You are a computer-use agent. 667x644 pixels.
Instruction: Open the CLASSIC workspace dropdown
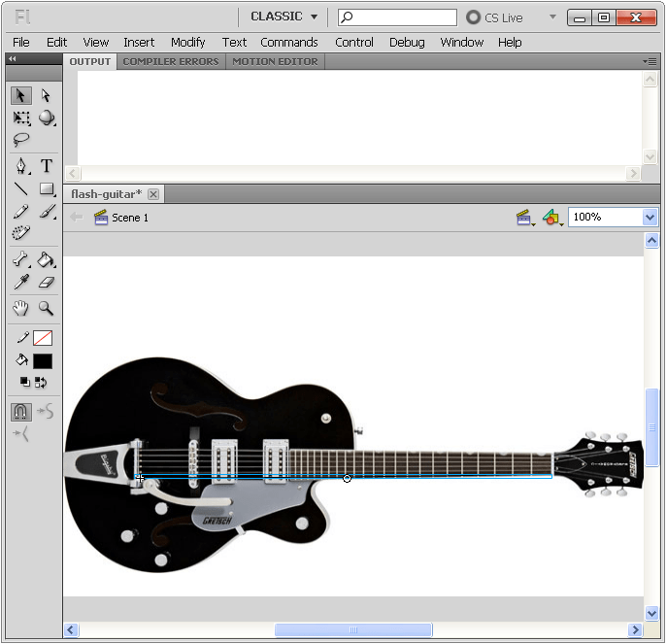(283, 17)
